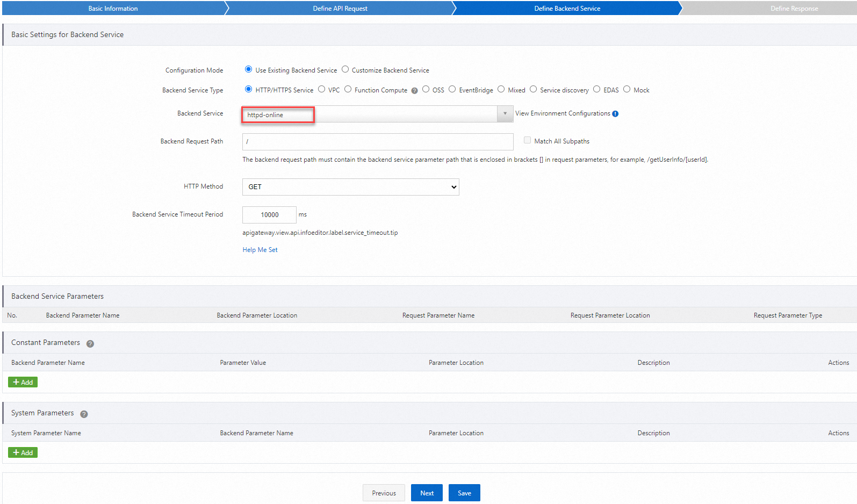
Task: Focus the timeout period field showing 10000
Action: [x=269, y=215]
